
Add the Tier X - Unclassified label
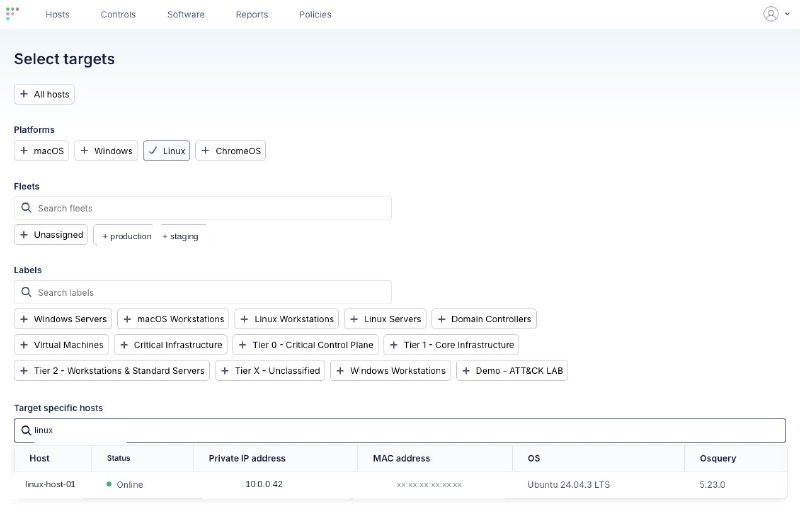pyautogui.click(x=270, y=371)
